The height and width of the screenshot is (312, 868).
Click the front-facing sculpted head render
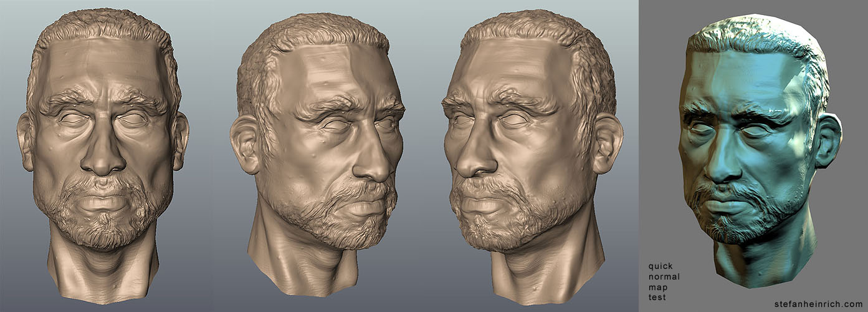103,156
